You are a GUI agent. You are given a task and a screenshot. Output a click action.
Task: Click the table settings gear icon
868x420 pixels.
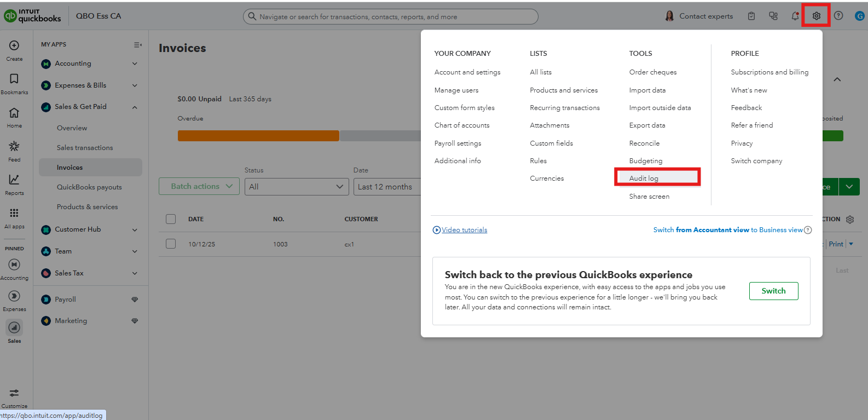point(850,220)
